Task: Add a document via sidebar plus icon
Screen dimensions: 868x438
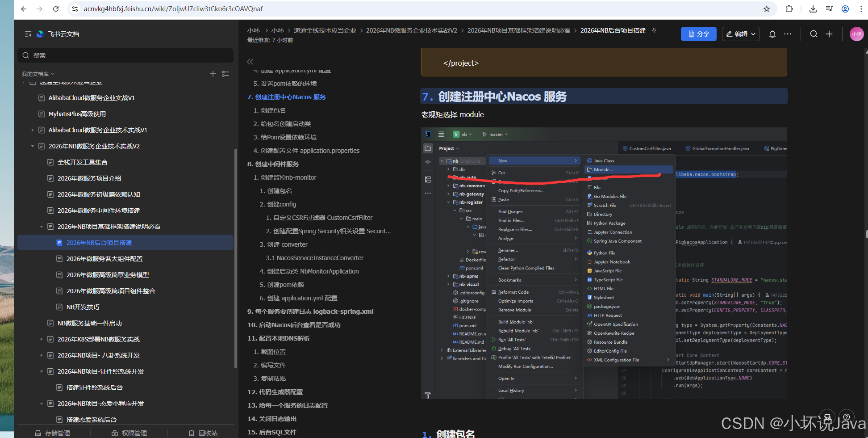Action: click(213, 74)
